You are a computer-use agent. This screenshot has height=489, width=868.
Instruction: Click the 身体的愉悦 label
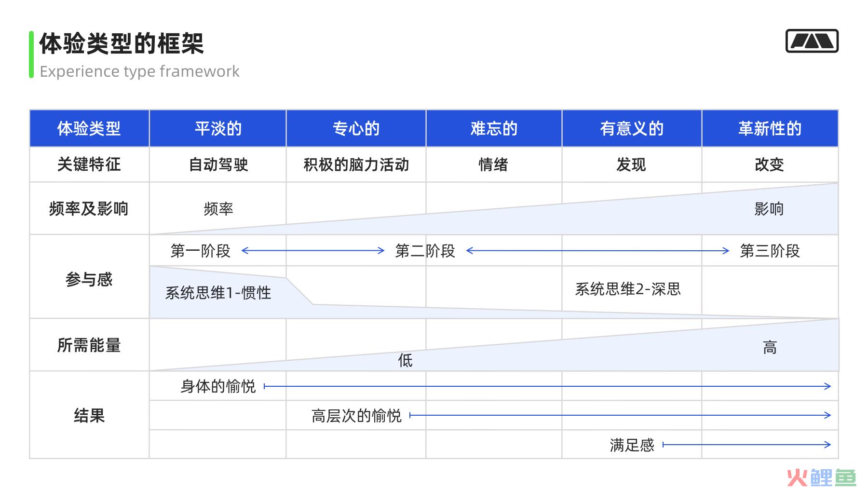click(218, 386)
